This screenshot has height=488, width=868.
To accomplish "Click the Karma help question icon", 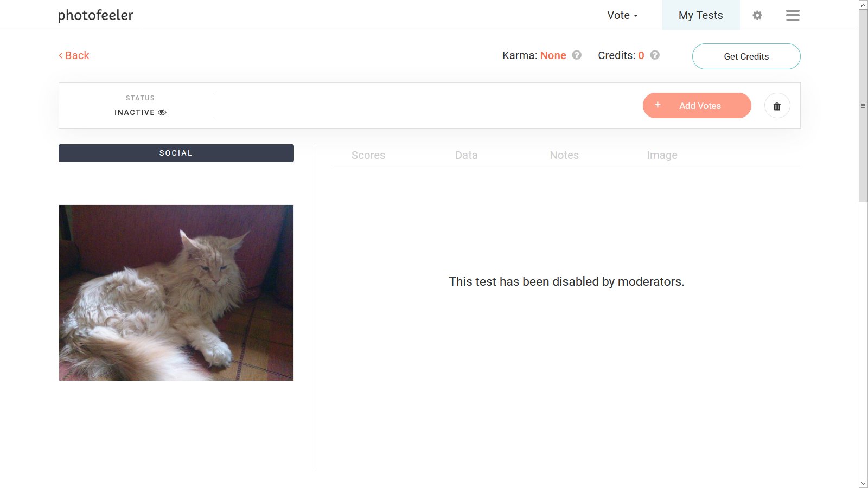I will (577, 55).
